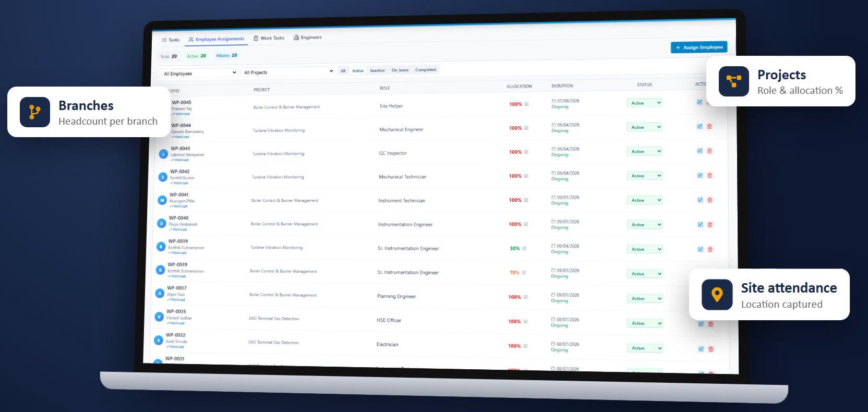The width and height of the screenshot is (868, 412).
Task: Edit the WP-0044 Ganesh Ramasamy assignment
Action: [x=700, y=126]
